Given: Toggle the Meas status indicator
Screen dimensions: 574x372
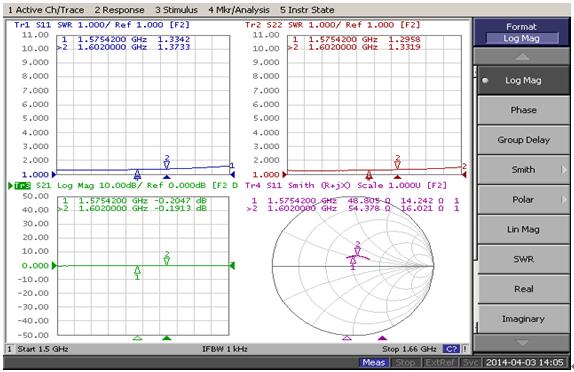Looking at the screenshot, I should pyautogui.click(x=373, y=362).
